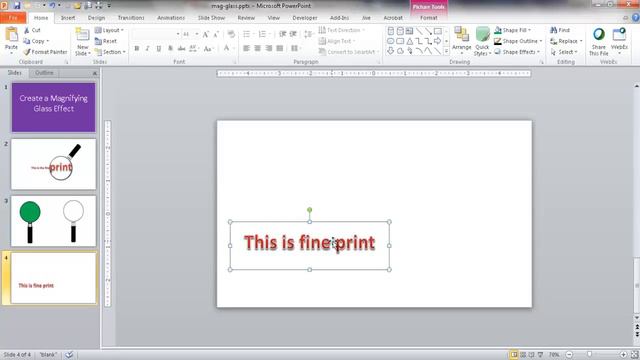
Task: Click the Undo arrow icon
Action: click(52, 6)
